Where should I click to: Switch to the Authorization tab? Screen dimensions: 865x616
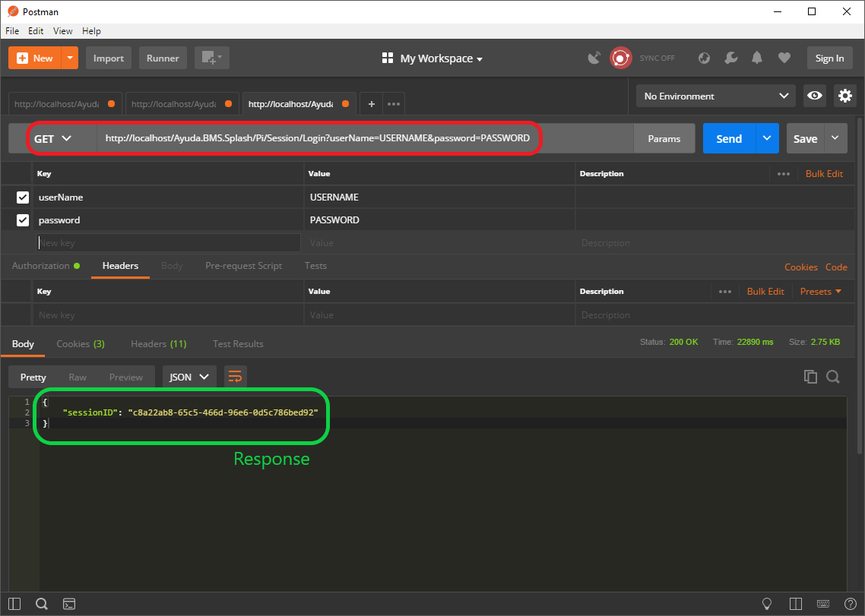tap(46, 266)
